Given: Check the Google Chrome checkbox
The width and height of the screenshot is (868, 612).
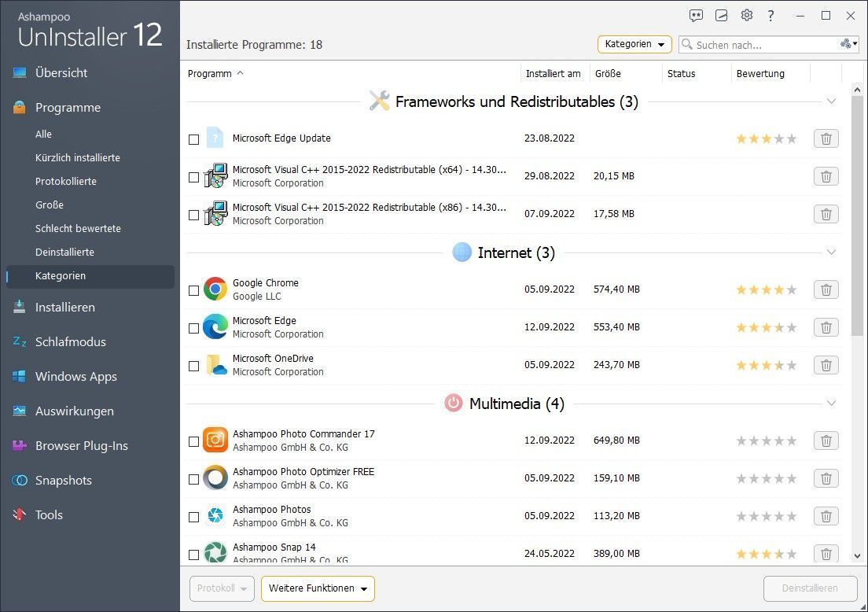Looking at the screenshot, I should (194, 290).
